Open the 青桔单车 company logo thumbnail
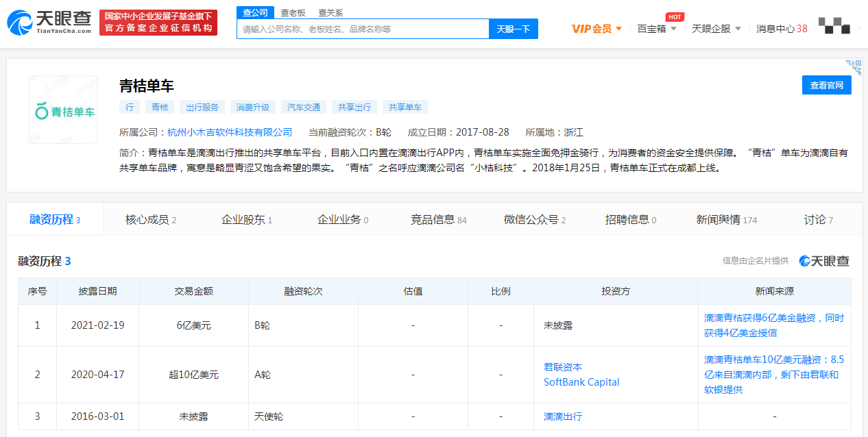Image resolution: width=868 pixels, height=437 pixels. [63, 110]
